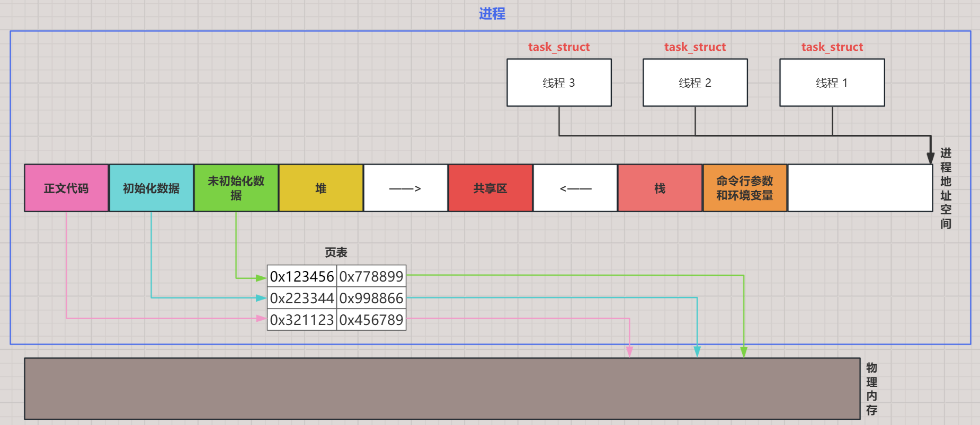This screenshot has height=425, width=980.
Task: Click the task_struct label above 线程 2
Action: click(x=695, y=47)
